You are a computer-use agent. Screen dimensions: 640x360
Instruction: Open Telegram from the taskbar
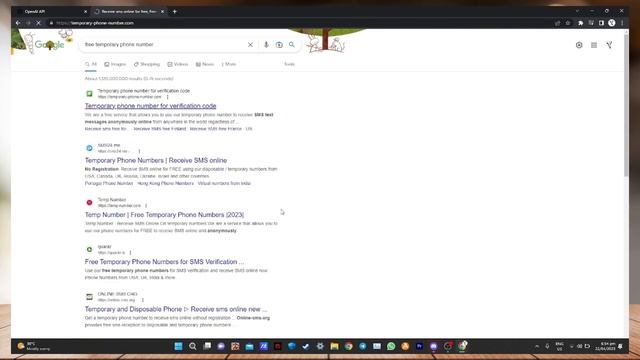362,346
